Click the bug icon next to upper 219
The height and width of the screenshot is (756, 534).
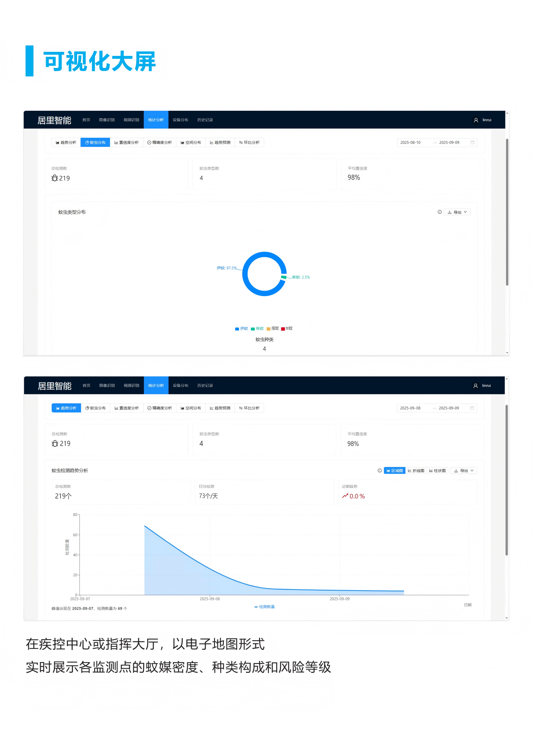[x=55, y=178]
